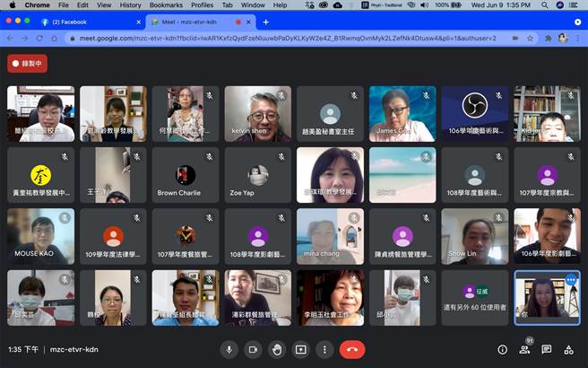Open the Bookmarks menu in menu bar

[x=166, y=5]
